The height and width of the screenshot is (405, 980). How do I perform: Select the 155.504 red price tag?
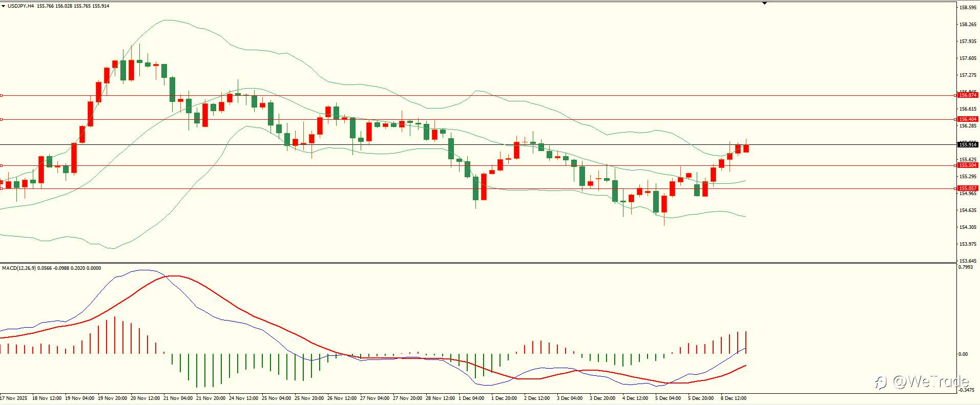click(x=968, y=165)
